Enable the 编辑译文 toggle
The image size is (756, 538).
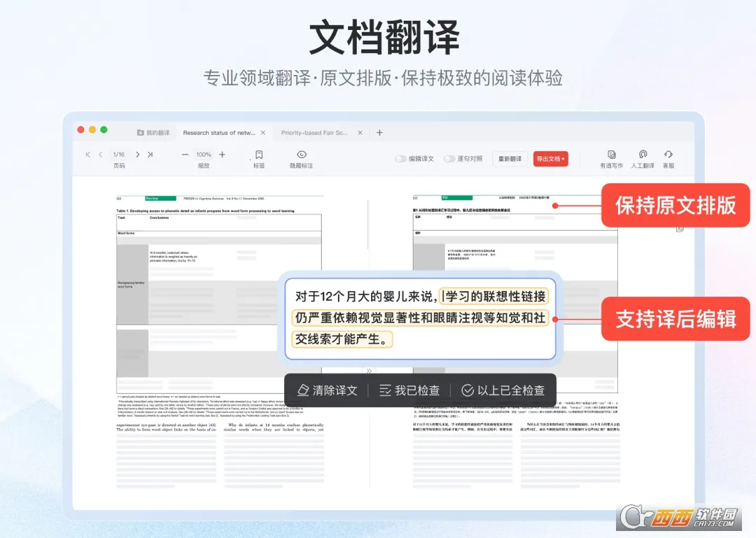401,158
